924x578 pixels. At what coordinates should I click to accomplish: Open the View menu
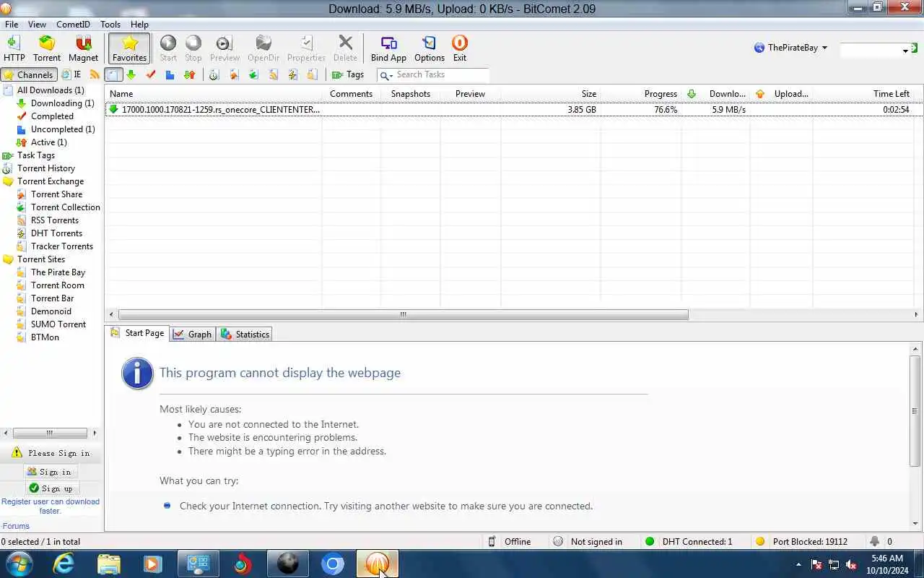point(37,24)
